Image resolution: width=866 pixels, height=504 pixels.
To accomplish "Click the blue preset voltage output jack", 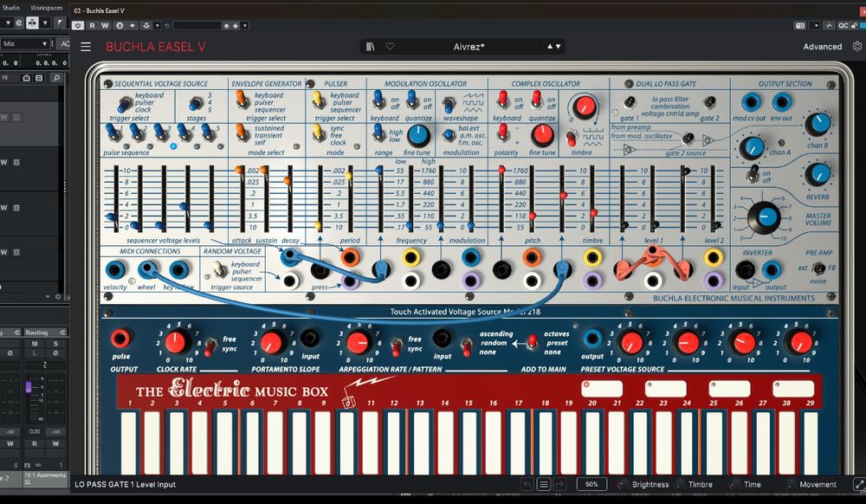I will point(592,338).
